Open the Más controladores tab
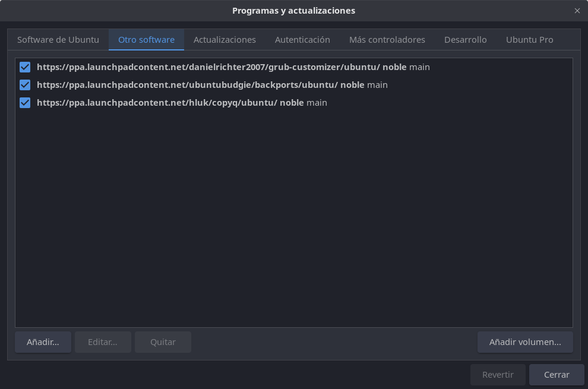 pyautogui.click(x=387, y=40)
